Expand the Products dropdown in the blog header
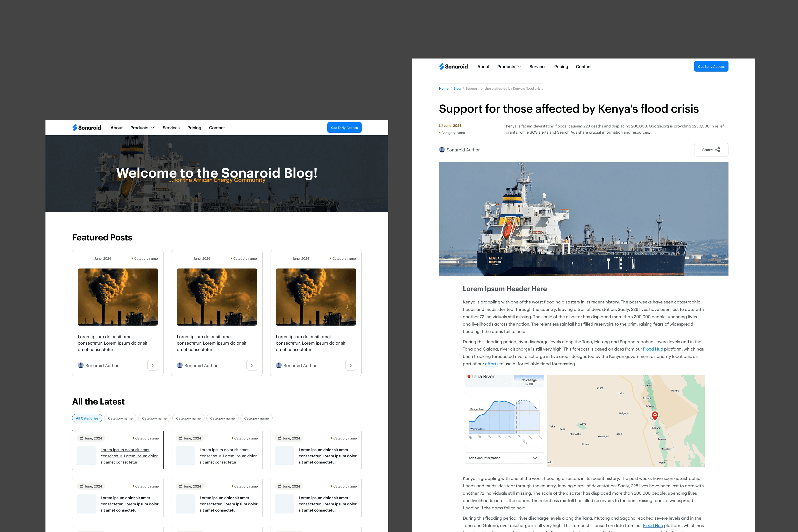 point(142,127)
